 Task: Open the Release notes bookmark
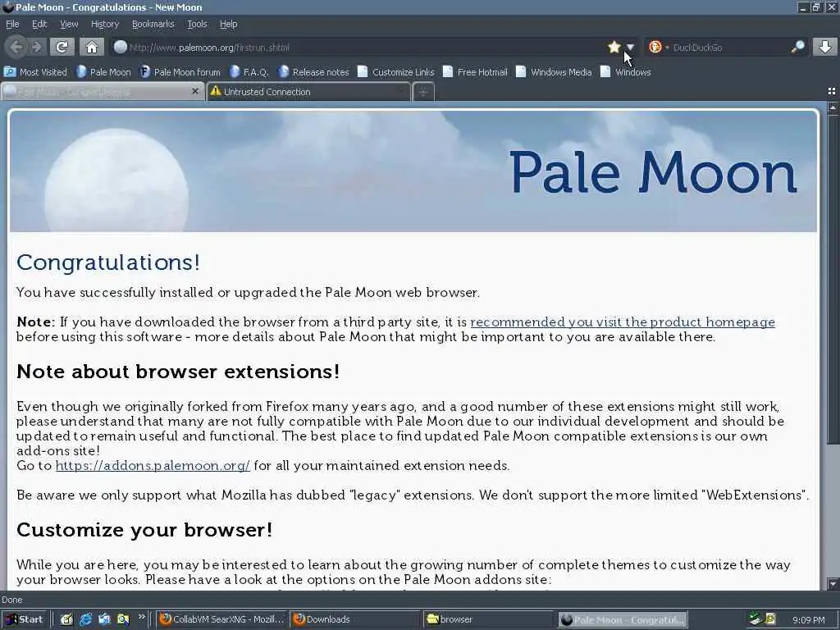[314, 72]
